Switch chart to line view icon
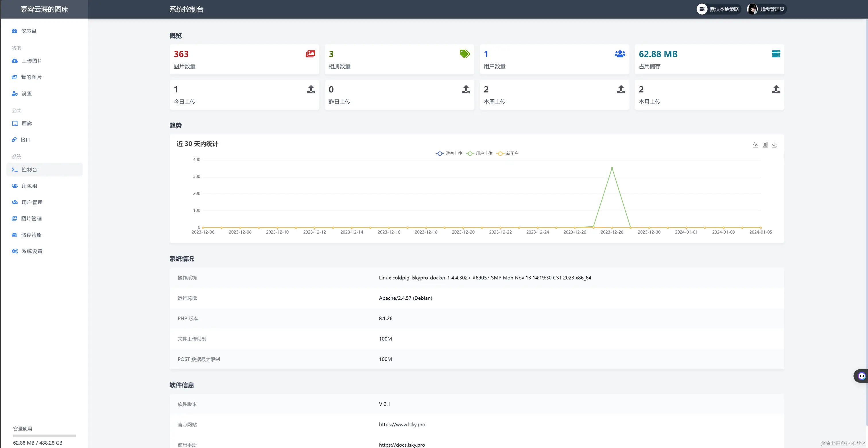The height and width of the screenshot is (448, 868). 755,145
